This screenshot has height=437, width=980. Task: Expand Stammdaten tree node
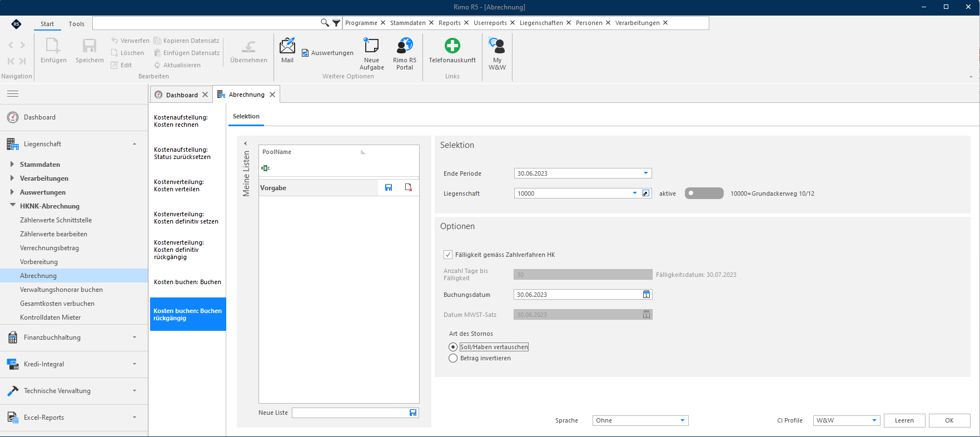coord(12,164)
